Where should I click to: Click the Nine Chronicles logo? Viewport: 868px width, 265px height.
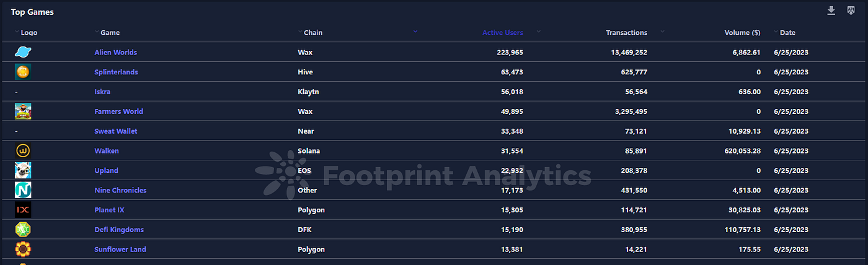23,190
